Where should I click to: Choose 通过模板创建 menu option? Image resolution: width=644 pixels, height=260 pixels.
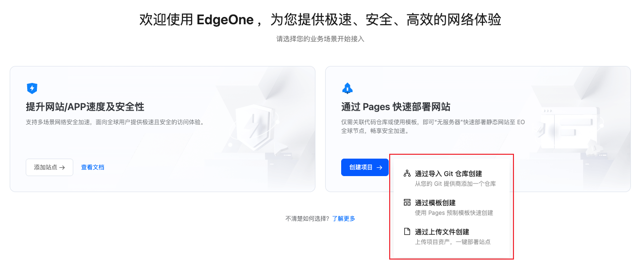coord(435,203)
